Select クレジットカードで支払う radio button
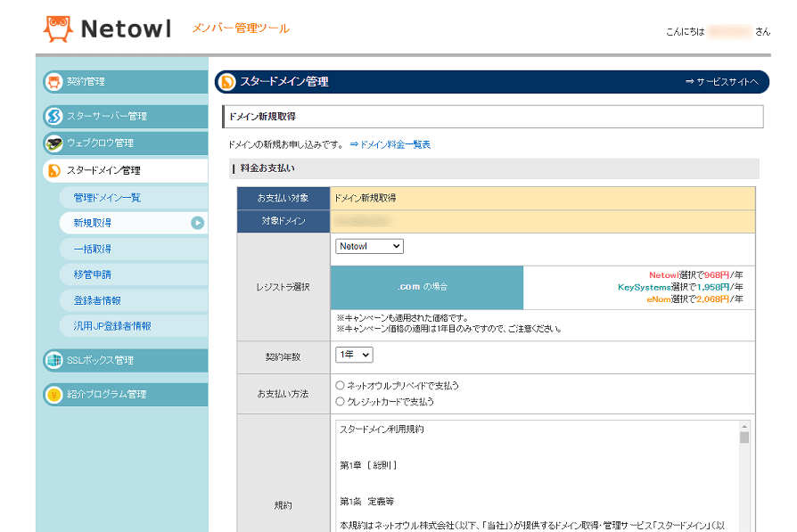The image size is (797, 532). [340, 401]
